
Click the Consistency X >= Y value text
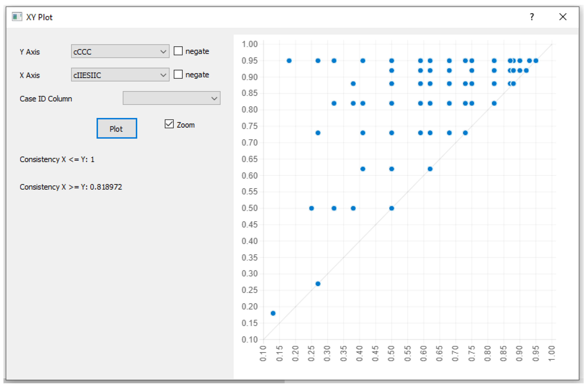(106, 187)
